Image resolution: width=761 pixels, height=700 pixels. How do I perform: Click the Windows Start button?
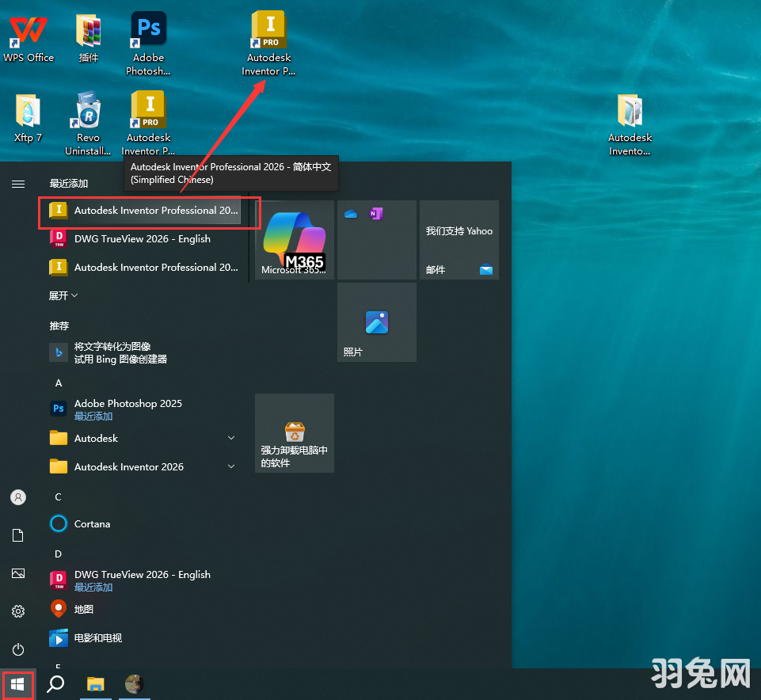coord(17,683)
